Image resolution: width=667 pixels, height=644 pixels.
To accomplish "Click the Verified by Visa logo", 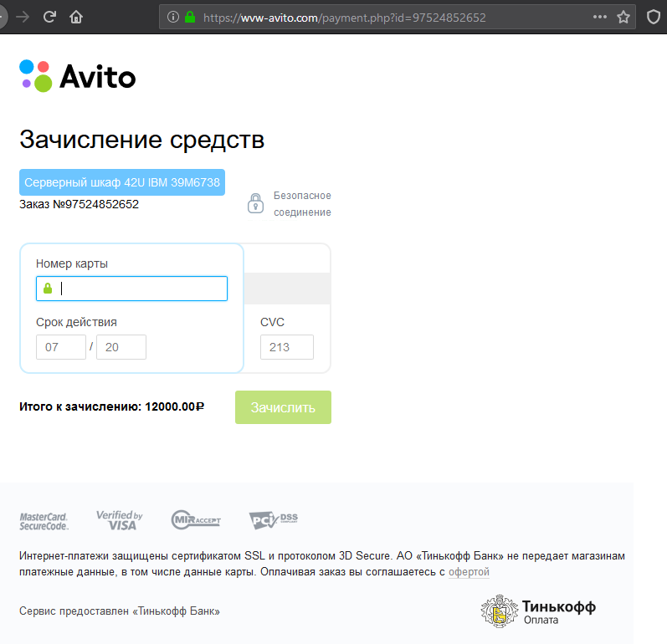I will (120, 520).
